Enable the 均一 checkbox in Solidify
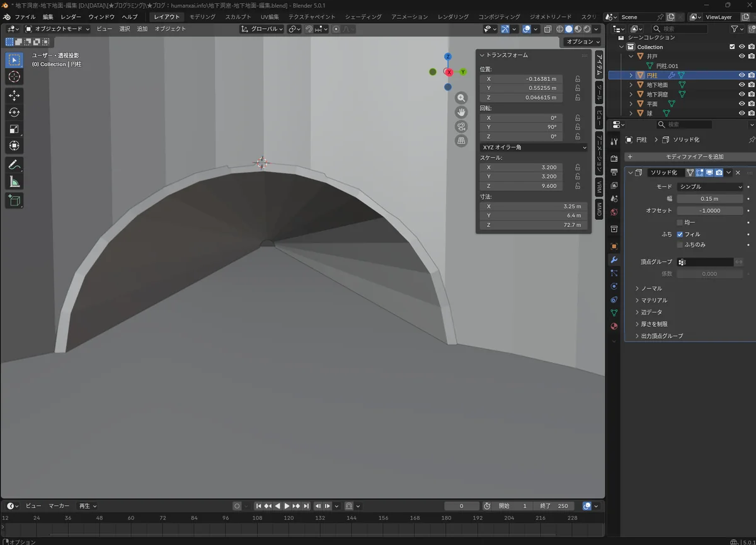The image size is (756, 545). 680,222
